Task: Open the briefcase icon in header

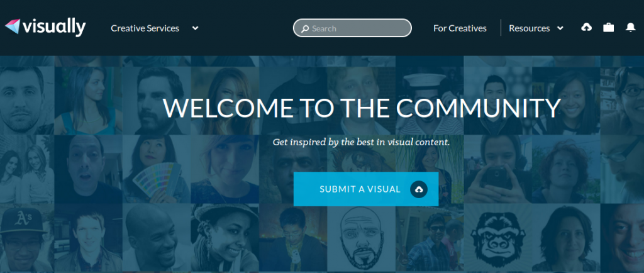Action: pos(608,28)
